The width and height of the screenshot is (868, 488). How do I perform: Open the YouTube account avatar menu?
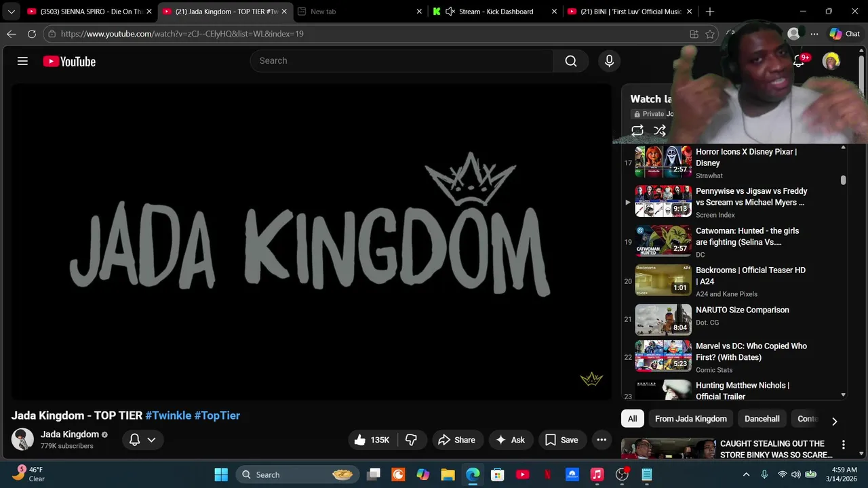831,61
